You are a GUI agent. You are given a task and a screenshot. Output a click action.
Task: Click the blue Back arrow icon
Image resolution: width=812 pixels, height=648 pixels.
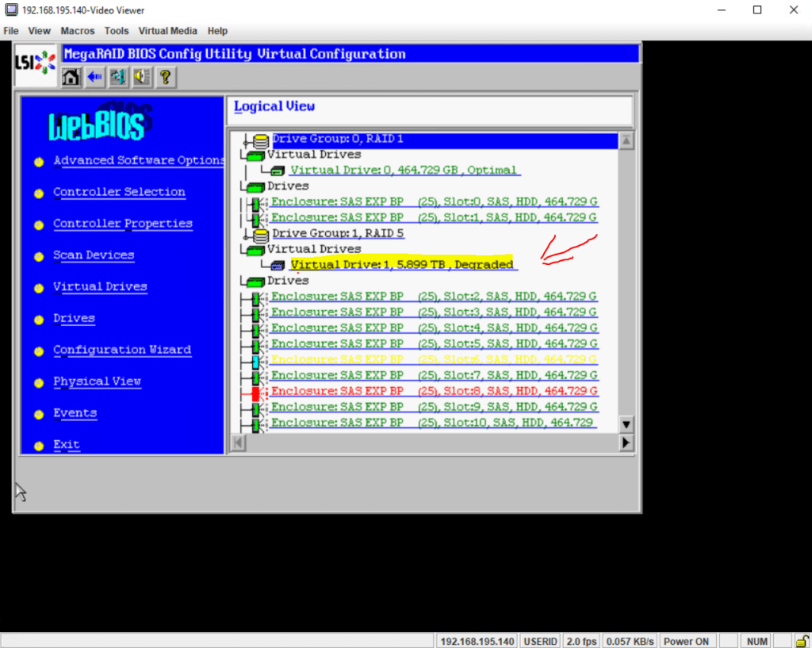click(x=95, y=77)
